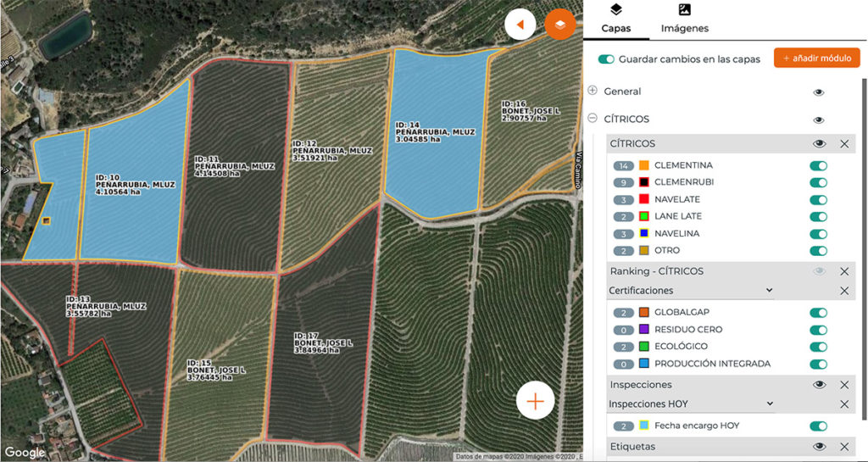Click the orange layers round button

(559, 25)
